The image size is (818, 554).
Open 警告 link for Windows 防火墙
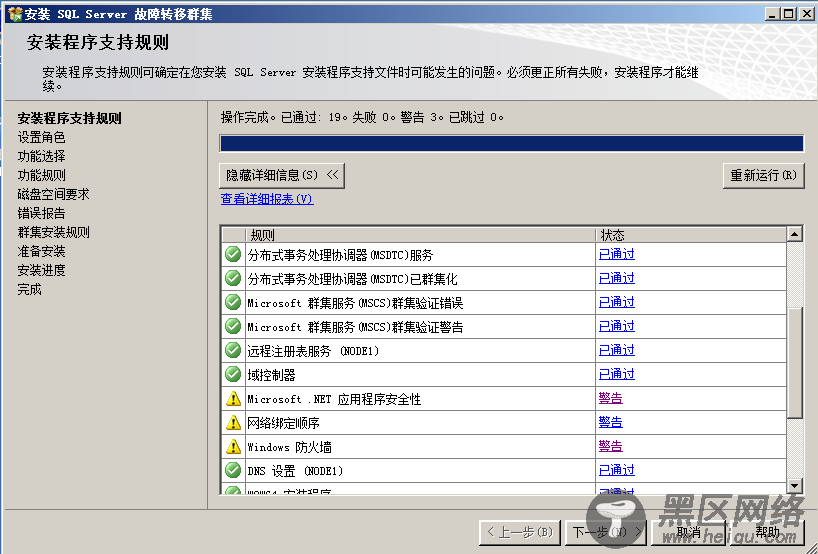[x=610, y=446]
